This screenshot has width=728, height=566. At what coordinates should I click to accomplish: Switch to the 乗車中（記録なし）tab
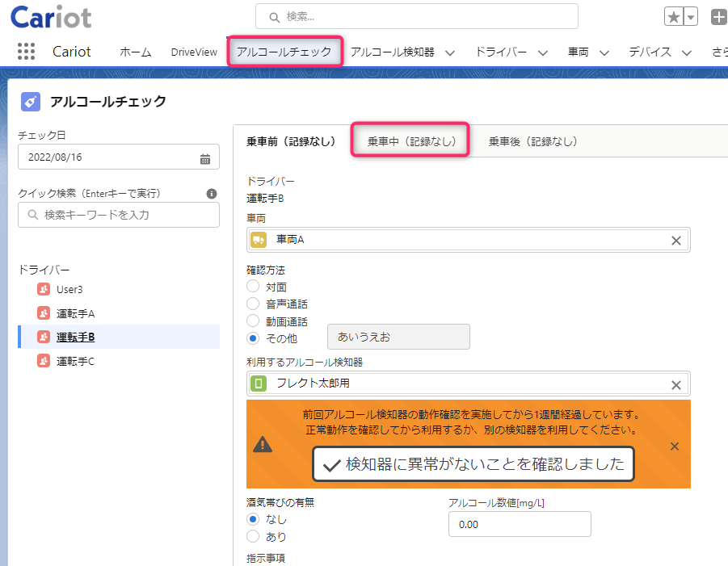[x=410, y=141]
